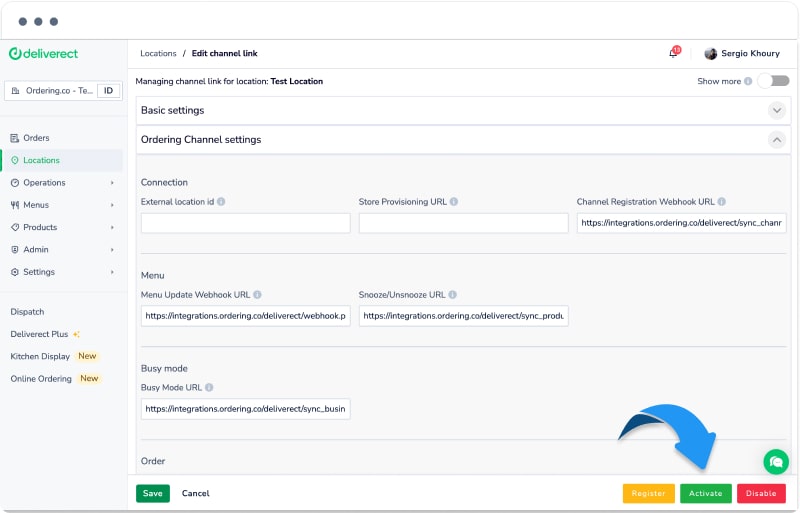Click the Menu Update Webhook URL field
Screen dimensions: 800x513
pos(245,316)
